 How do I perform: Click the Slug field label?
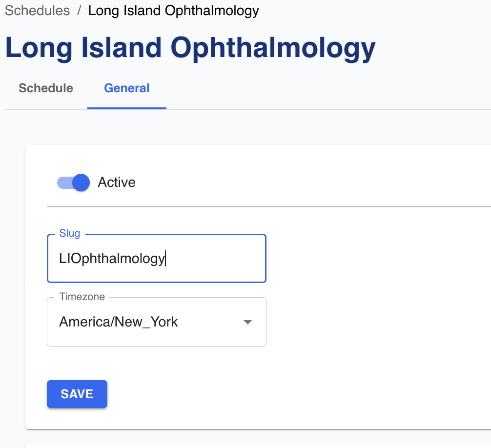69,233
